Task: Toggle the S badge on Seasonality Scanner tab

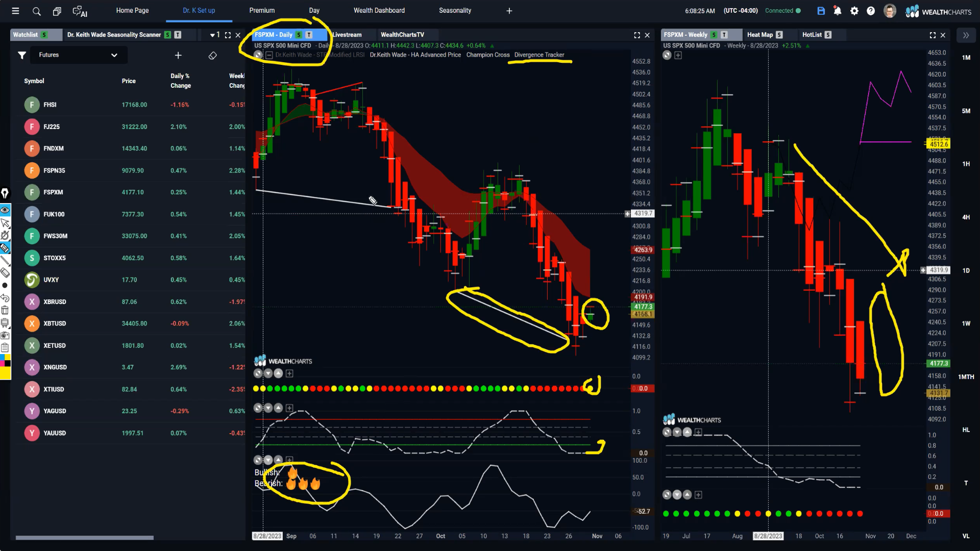Action: pos(167,35)
